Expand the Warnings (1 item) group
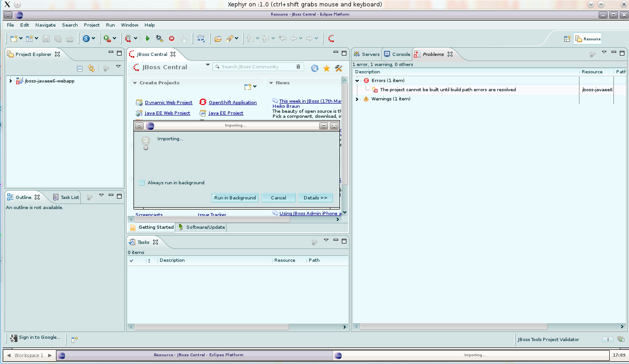The height and width of the screenshot is (364, 629). [357, 99]
